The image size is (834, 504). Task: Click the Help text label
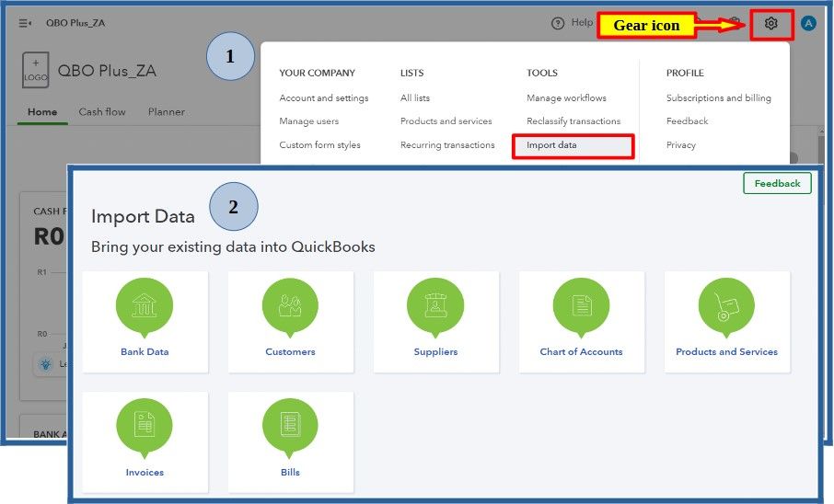click(x=582, y=22)
